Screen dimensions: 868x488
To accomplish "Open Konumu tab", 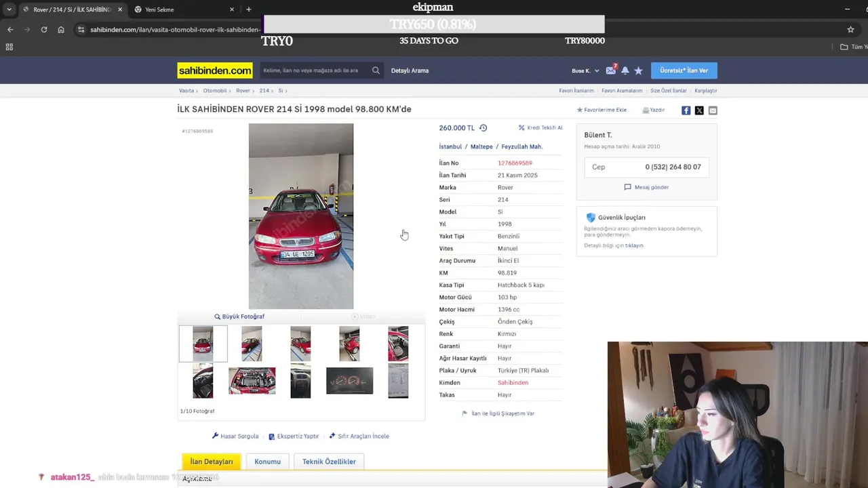I will [267, 462].
